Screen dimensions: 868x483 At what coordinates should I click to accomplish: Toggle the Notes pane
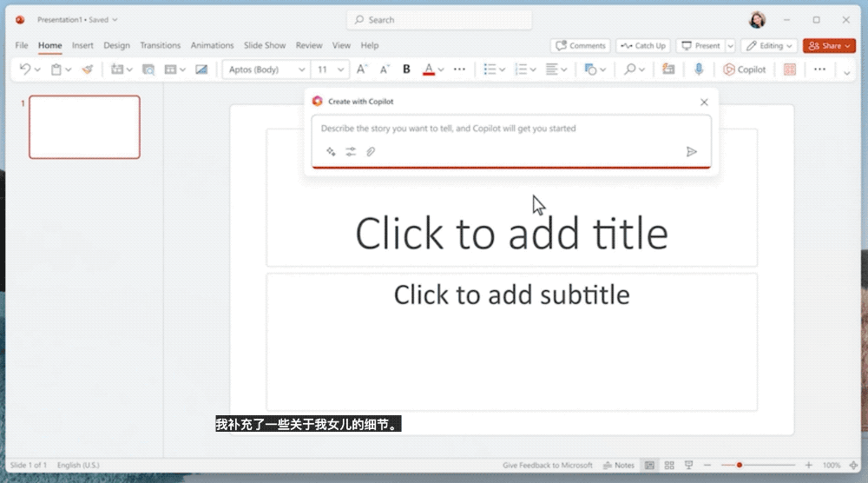619,466
